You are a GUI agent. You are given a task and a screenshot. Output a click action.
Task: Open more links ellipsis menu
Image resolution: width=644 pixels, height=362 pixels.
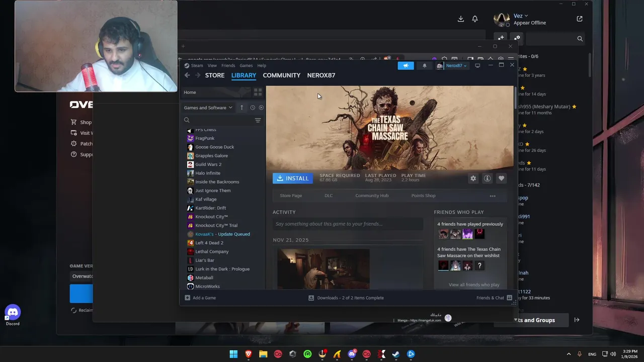point(493,196)
